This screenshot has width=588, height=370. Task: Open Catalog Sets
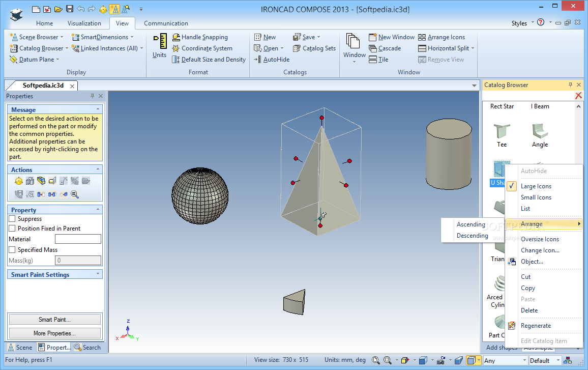[x=314, y=48]
